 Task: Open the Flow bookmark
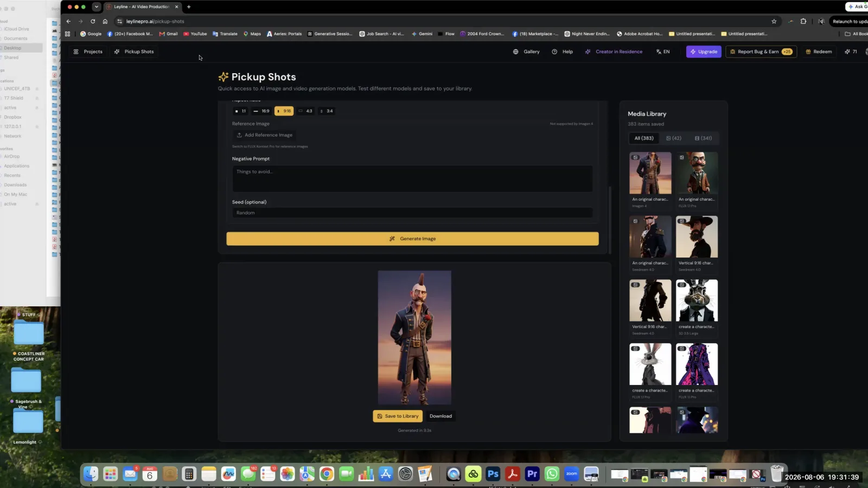[446, 34]
